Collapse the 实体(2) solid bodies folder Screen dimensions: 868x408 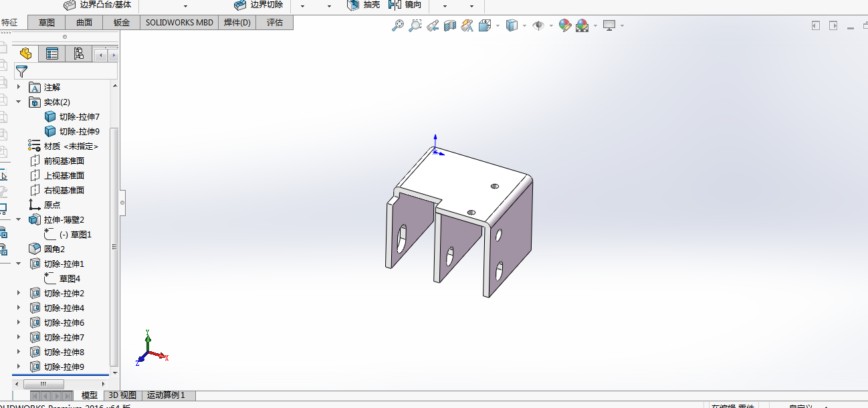19,102
